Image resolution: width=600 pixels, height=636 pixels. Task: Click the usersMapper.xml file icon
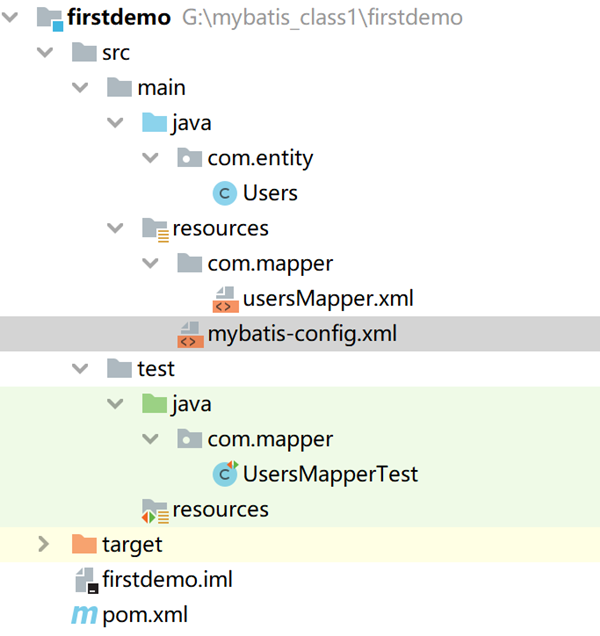tap(225, 299)
